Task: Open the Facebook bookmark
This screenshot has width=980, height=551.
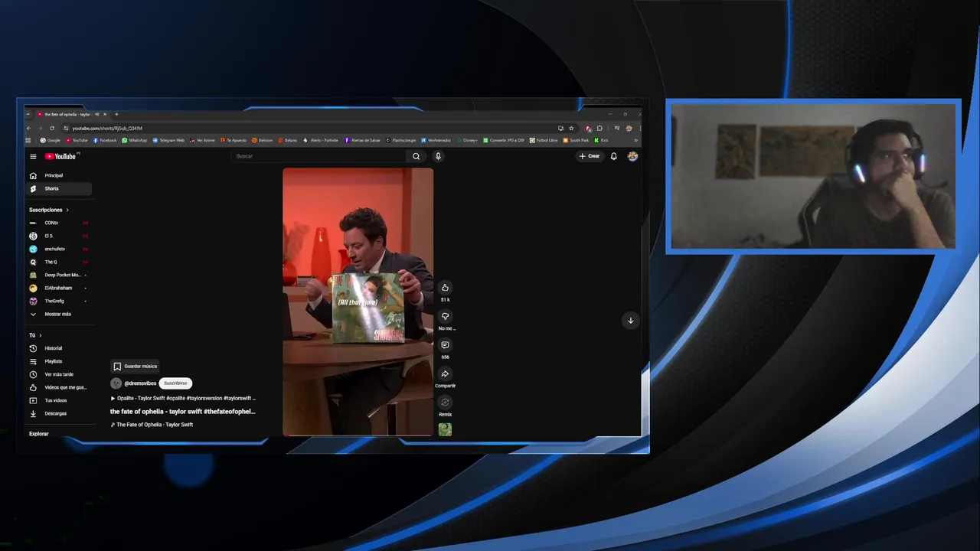Action: coord(105,140)
